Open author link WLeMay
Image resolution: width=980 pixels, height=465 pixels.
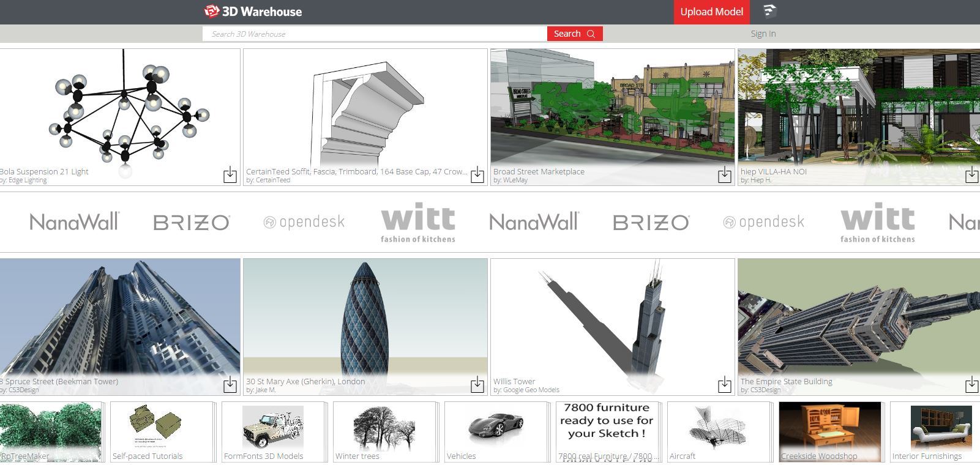pyautogui.click(x=514, y=180)
